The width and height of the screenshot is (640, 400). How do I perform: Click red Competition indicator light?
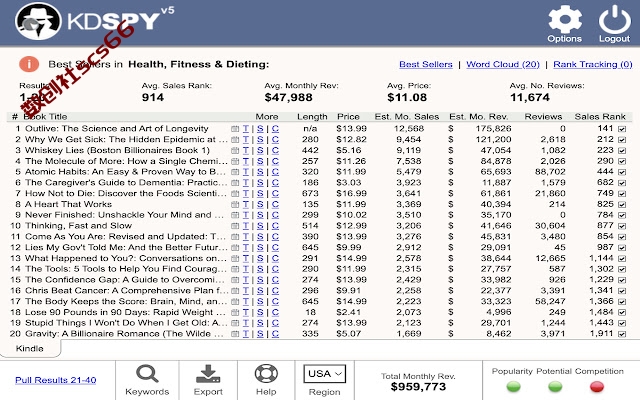point(597,386)
